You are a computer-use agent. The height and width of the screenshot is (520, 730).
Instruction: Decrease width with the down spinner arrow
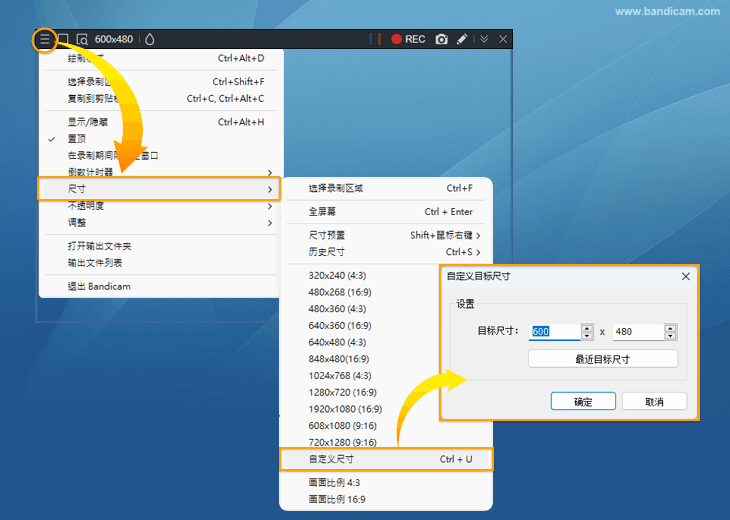tap(587, 336)
